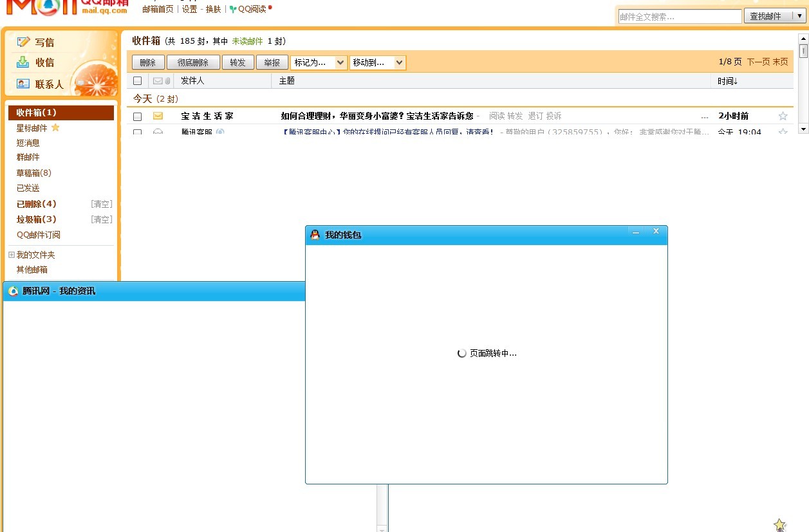809x532 pixels.
Task: Open the 已删除(4) folder
Action: 36,204
